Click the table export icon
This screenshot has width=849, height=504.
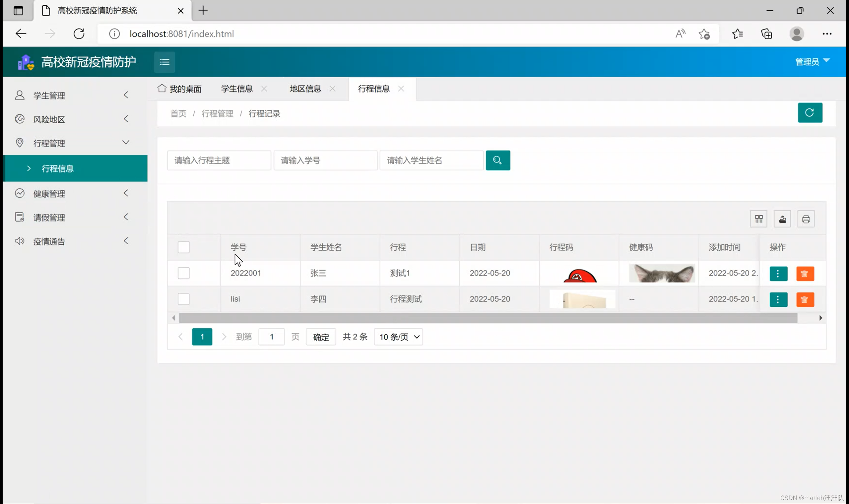(x=782, y=219)
